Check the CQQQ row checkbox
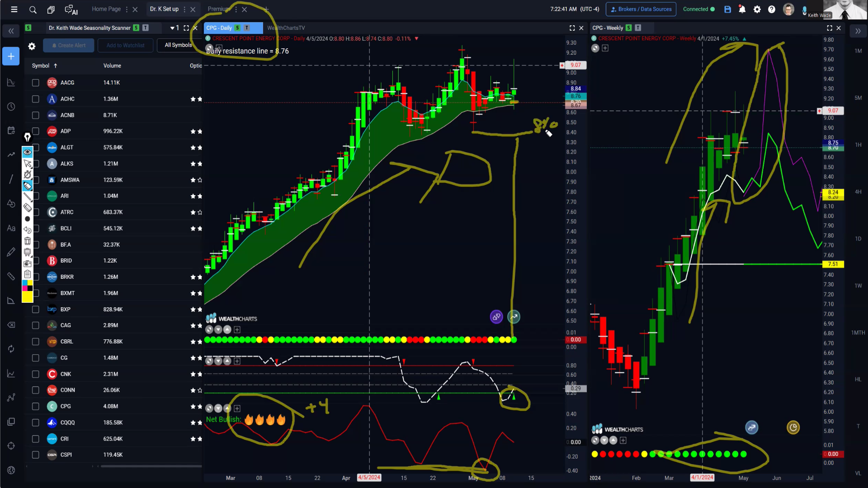 (x=35, y=422)
